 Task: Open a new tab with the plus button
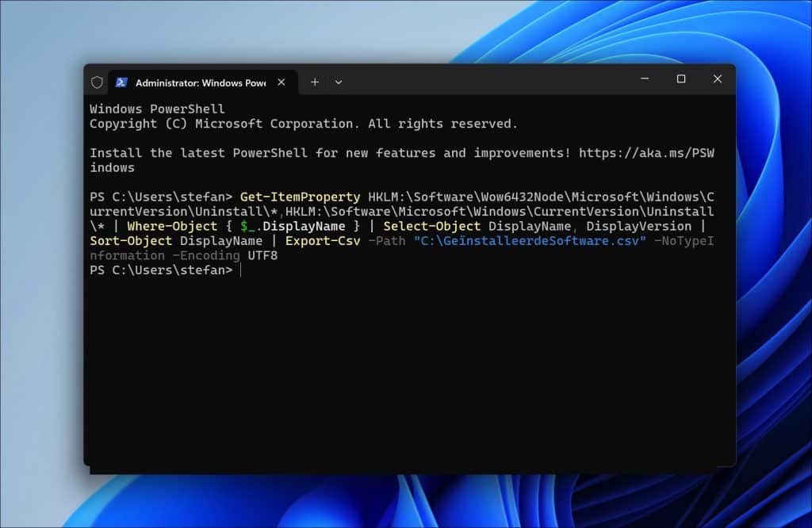click(x=314, y=82)
